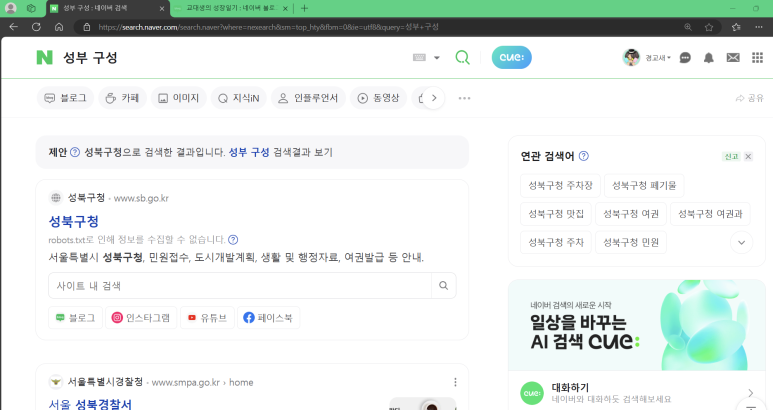Select related search 성북구청 주차
The image size is (773, 410).
pyautogui.click(x=556, y=242)
